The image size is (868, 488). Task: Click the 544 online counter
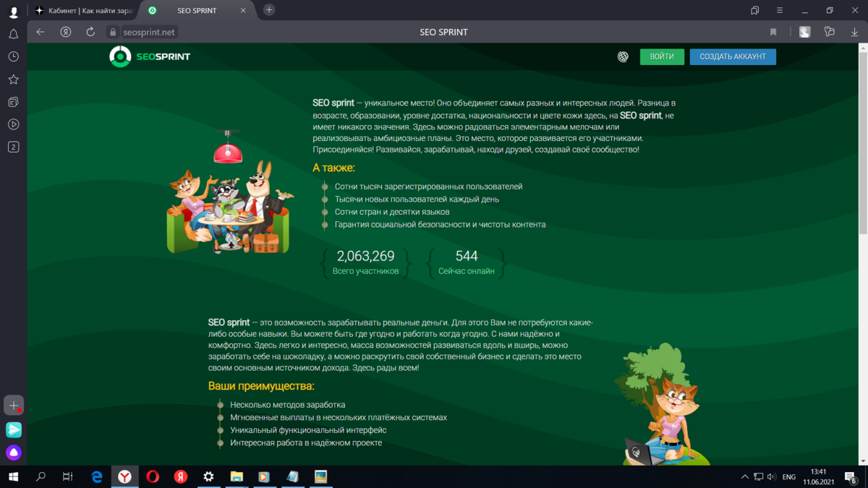tap(467, 256)
